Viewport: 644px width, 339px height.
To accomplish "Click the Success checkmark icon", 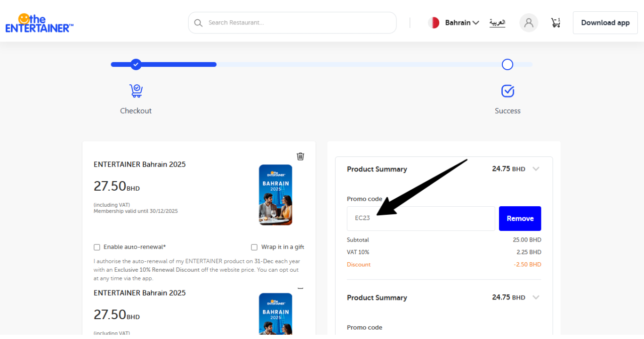I will pos(507,91).
